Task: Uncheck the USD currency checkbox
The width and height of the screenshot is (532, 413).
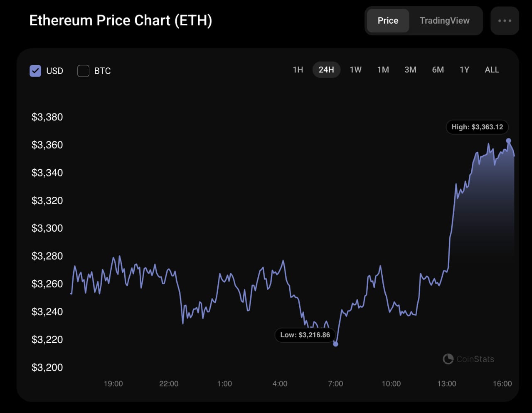Action: click(x=36, y=71)
